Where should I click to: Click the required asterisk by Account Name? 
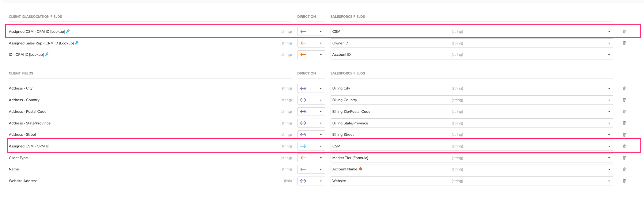pos(361,169)
